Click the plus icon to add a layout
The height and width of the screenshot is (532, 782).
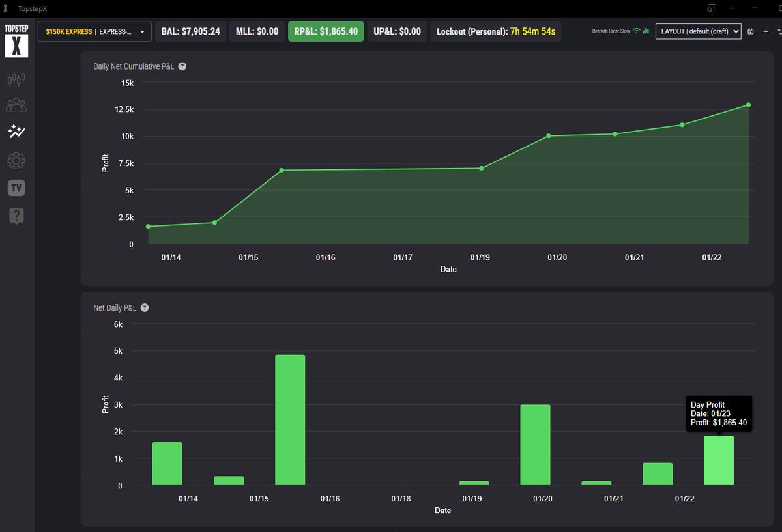point(766,31)
